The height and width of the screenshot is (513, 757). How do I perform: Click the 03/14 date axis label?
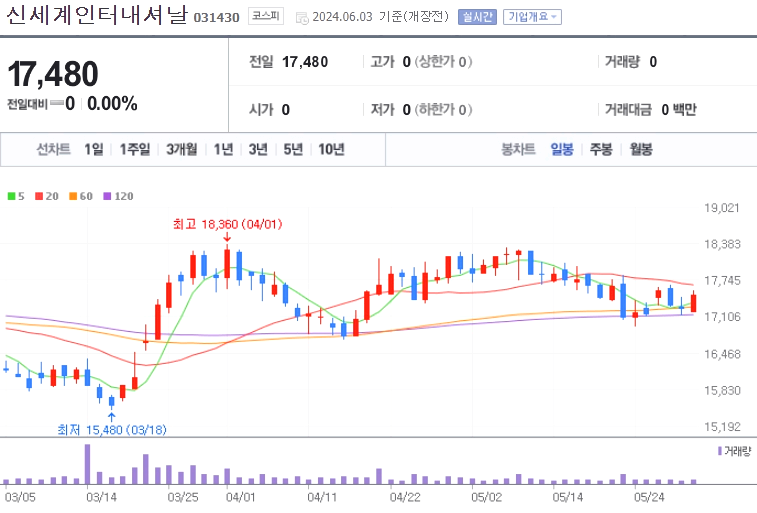[x=101, y=498]
